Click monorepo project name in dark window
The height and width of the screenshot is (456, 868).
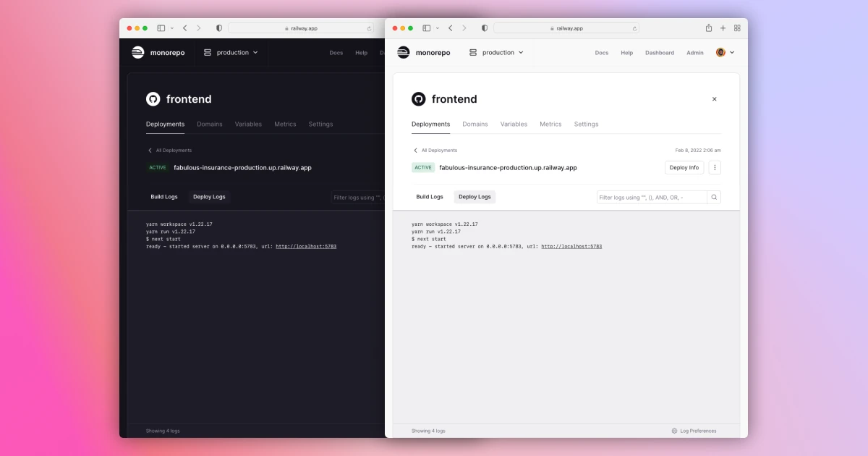pyautogui.click(x=167, y=53)
